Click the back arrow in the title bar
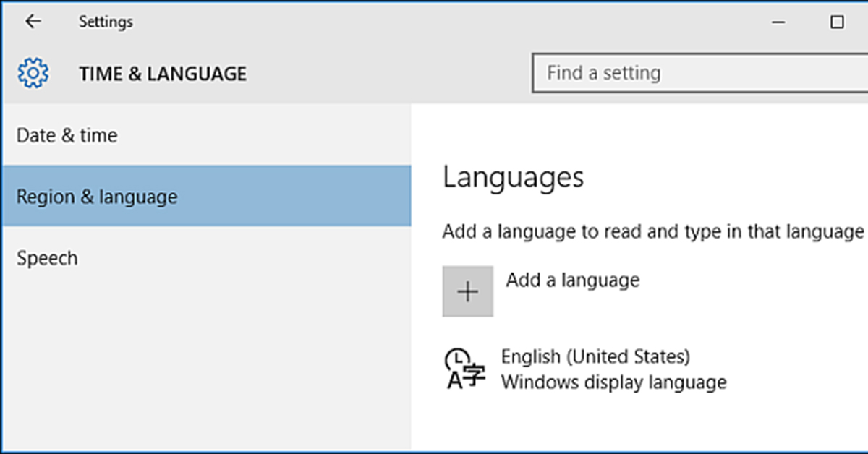 click(x=33, y=22)
